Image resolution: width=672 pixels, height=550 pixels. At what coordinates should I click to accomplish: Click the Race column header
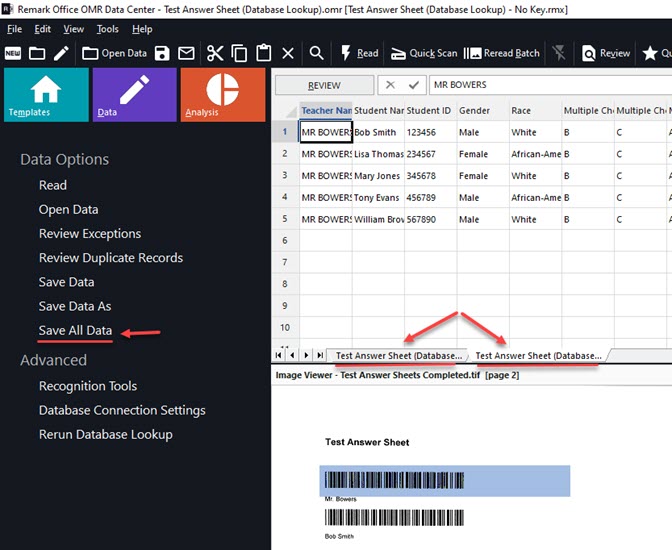pyautogui.click(x=535, y=111)
